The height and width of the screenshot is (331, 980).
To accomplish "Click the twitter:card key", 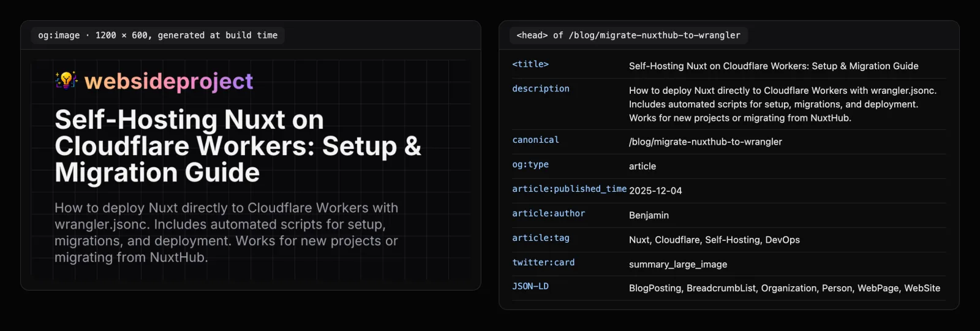I will (x=543, y=262).
